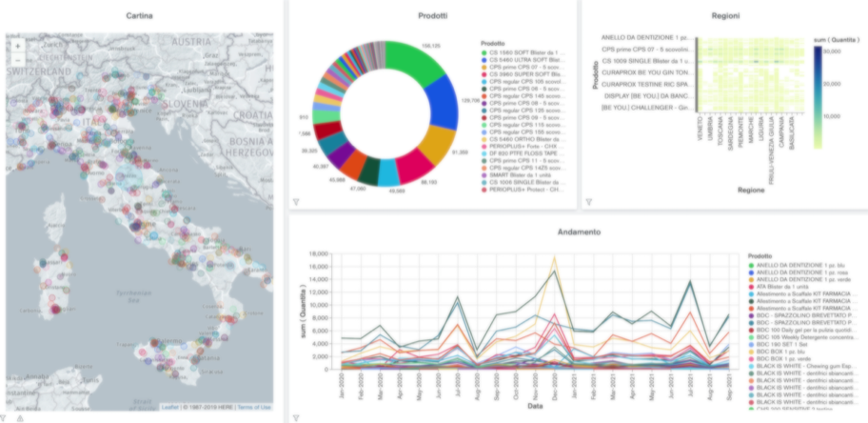Viewport: 868px width, 423px height.
Task: Select the CS 5460 ULTRA SOFT legend entry
Action: coord(523,59)
